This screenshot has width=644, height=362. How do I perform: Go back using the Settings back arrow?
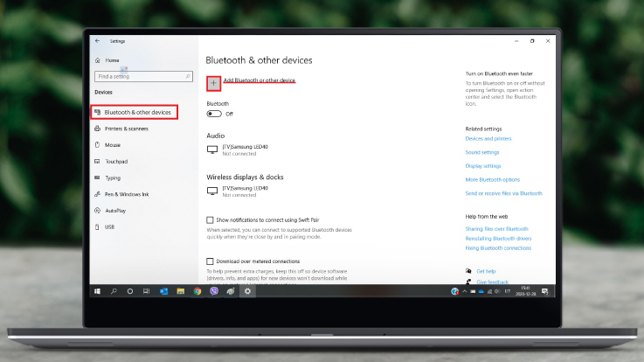(97, 40)
